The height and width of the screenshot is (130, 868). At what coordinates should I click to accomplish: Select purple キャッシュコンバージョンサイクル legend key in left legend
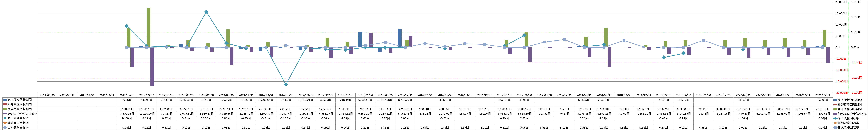coord(5,113)
